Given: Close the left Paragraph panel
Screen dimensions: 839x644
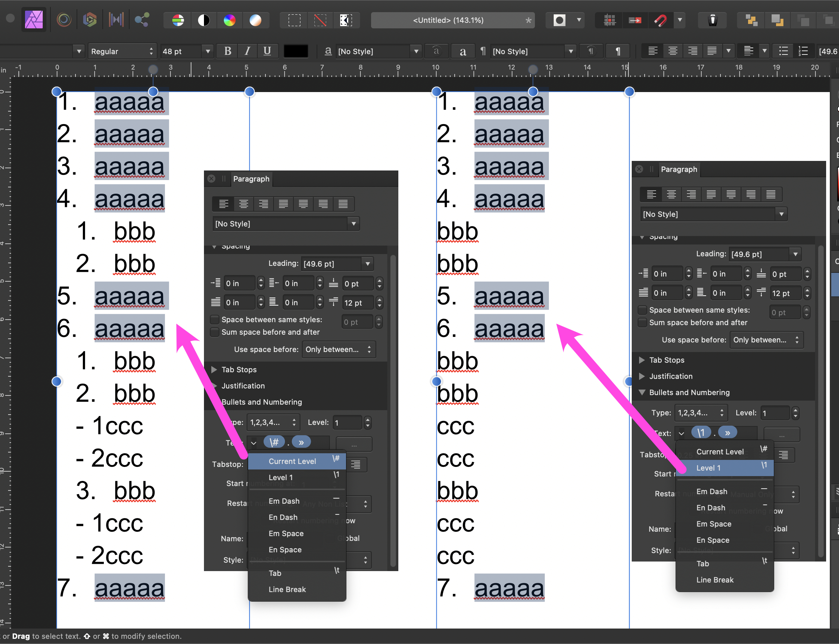Looking at the screenshot, I should (x=211, y=179).
